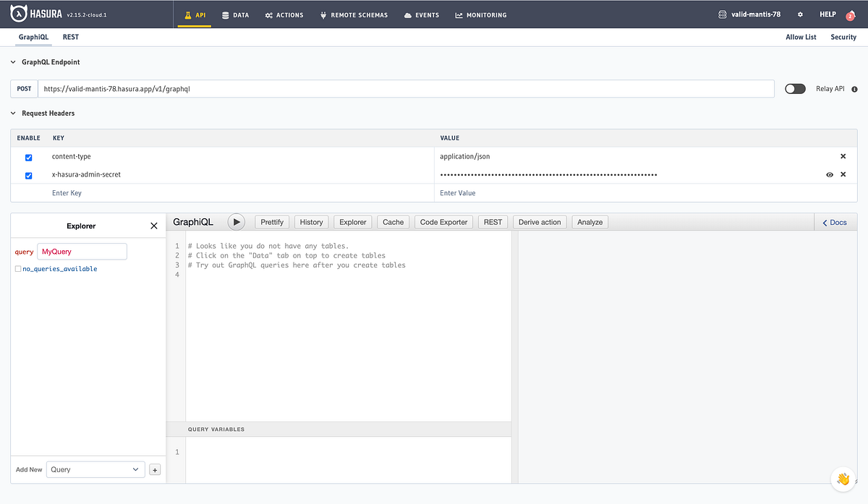Open project settings via the gear icon
868x504 pixels.
(800, 14)
